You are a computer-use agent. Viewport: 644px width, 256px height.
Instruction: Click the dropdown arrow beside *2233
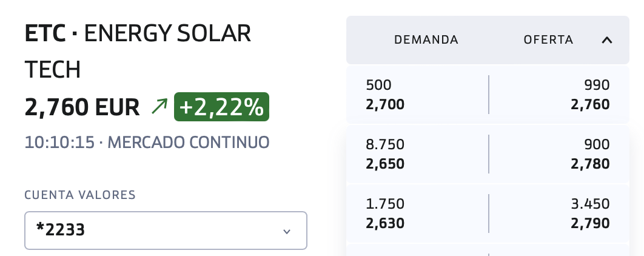(287, 231)
